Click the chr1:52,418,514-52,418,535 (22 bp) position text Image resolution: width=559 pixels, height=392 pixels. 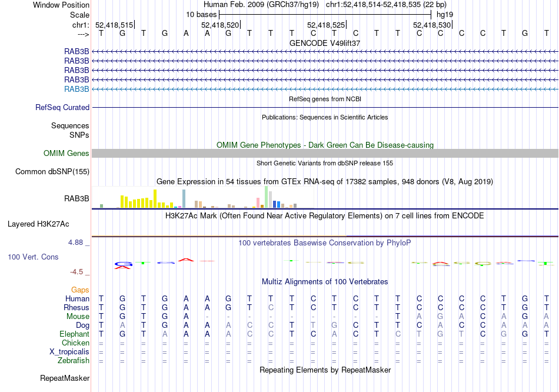pos(386,5)
